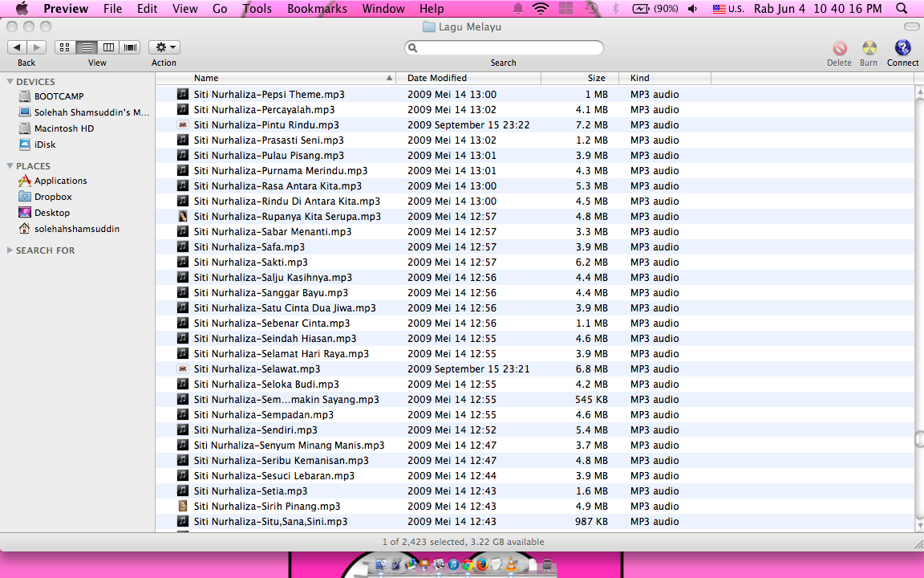Click the volume speaker icon
This screenshot has width=924, height=578.
pyautogui.click(x=693, y=8)
